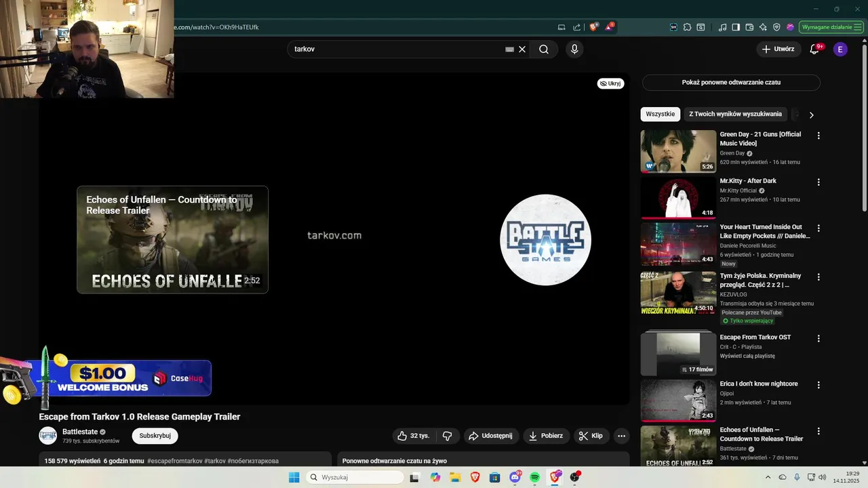
Task: Click Pokaż ponowne odtwarzanie czatu
Action: coord(731,83)
